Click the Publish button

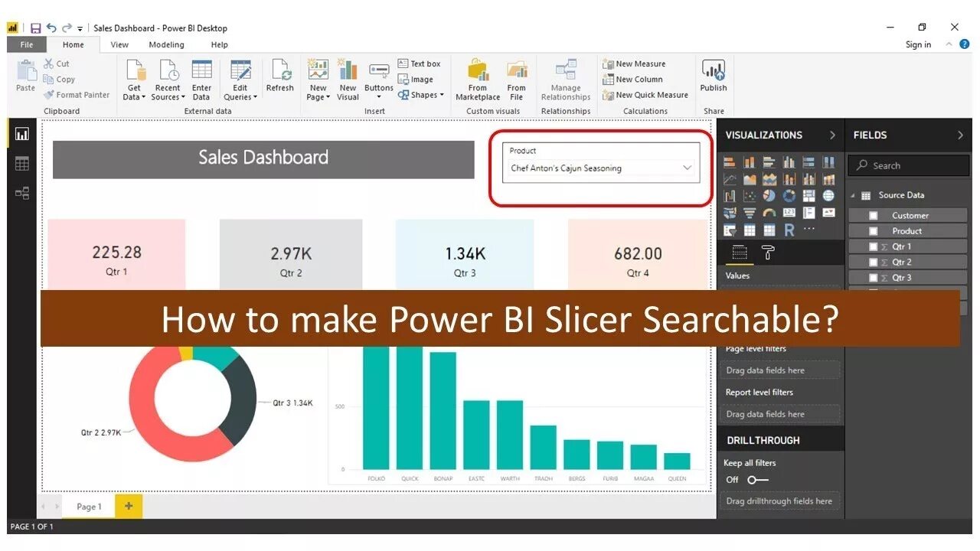(714, 77)
